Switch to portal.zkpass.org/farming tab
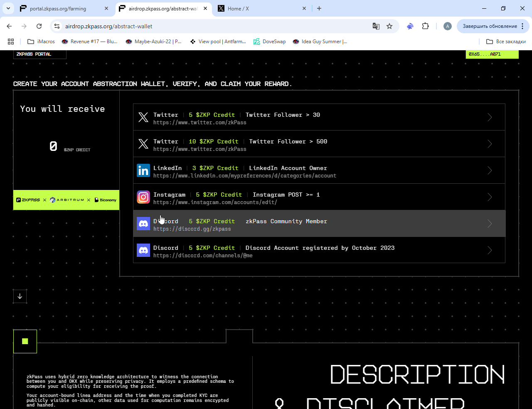 click(58, 8)
